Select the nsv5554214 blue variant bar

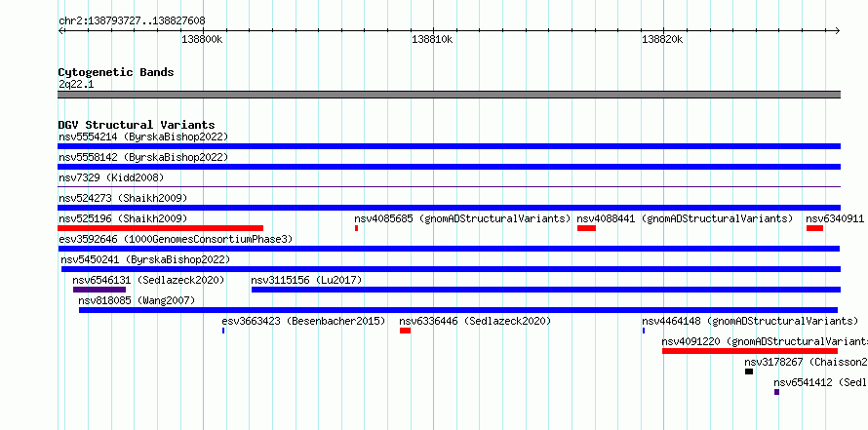(449, 146)
